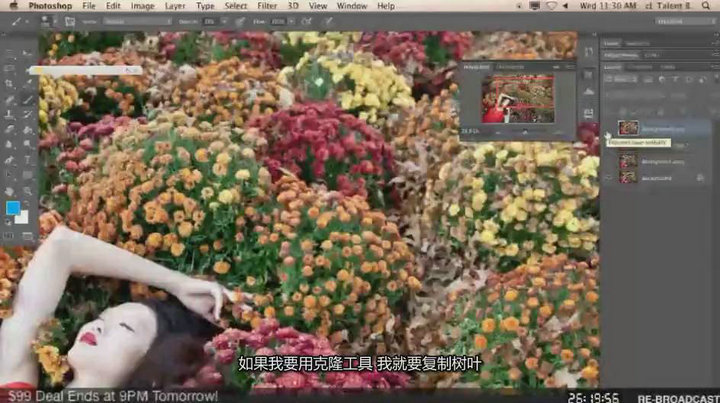
Task: Open the Layer menu
Action: pos(174,5)
